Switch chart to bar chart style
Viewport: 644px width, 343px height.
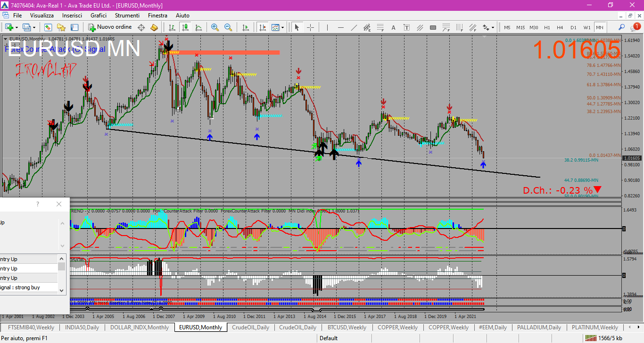172,27
